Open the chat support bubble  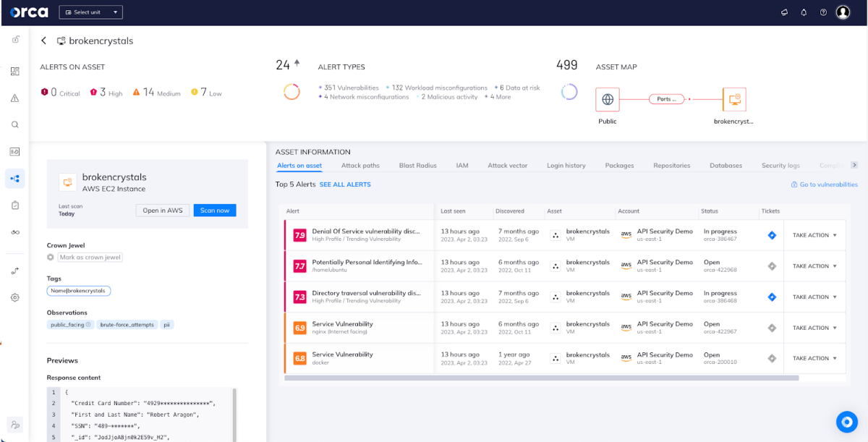(x=846, y=422)
